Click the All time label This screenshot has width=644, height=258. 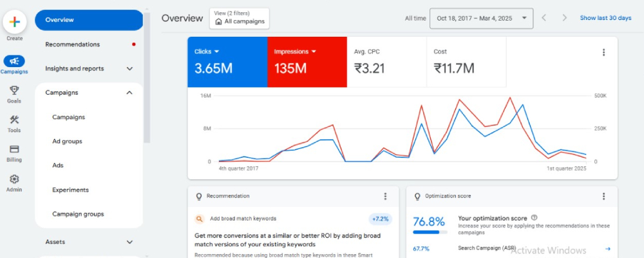pyautogui.click(x=415, y=18)
